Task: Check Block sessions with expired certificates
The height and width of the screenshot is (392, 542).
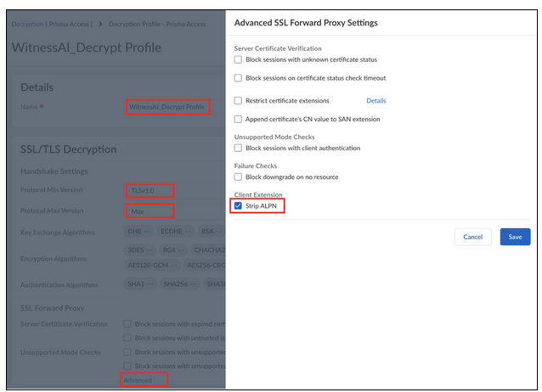Action: 127,323
